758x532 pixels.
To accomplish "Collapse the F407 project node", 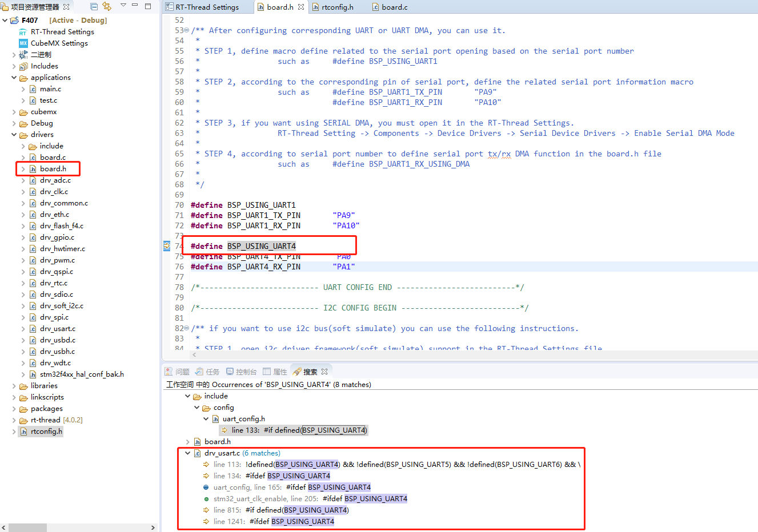I will point(5,21).
